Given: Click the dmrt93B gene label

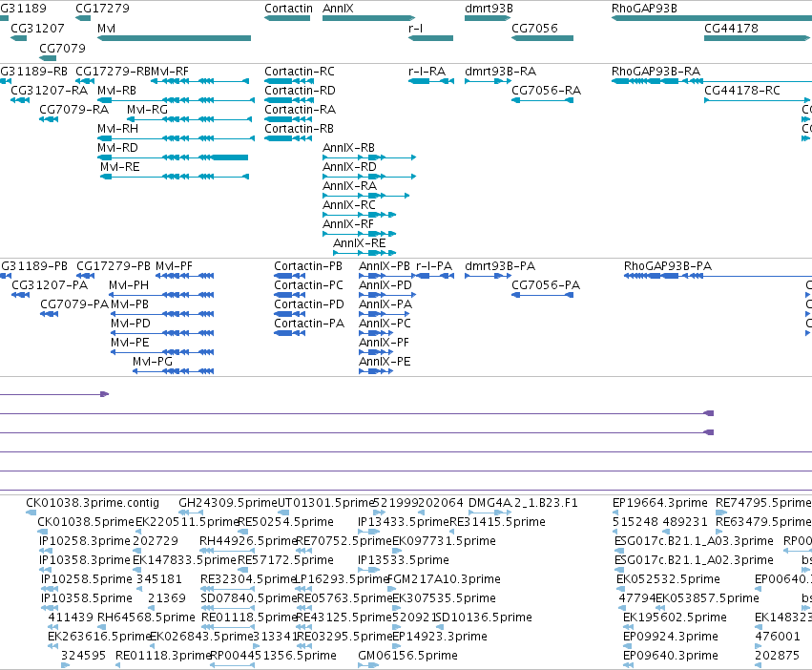Looking at the screenshot, I should pos(489,9).
